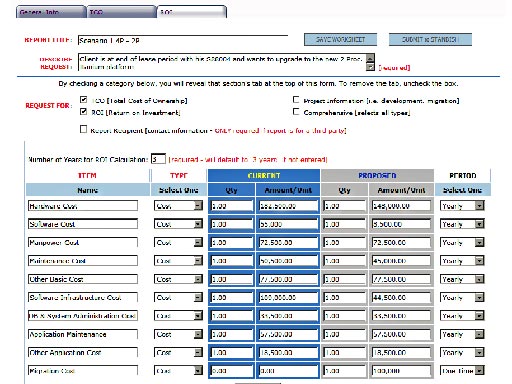The width and height of the screenshot is (512, 384).
Task: Switch to the TCO tab
Action: tap(121, 12)
